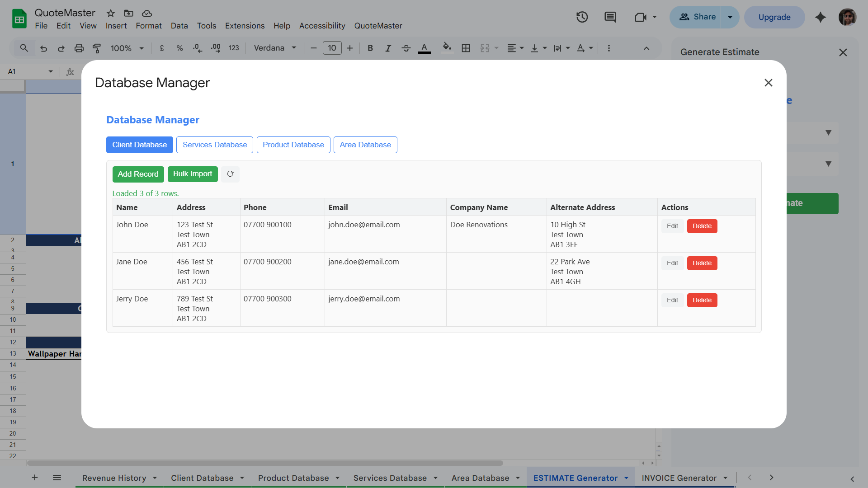Image resolution: width=868 pixels, height=488 pixels.
Task: Edit the Jane Doe record
Action: point(672,263)
